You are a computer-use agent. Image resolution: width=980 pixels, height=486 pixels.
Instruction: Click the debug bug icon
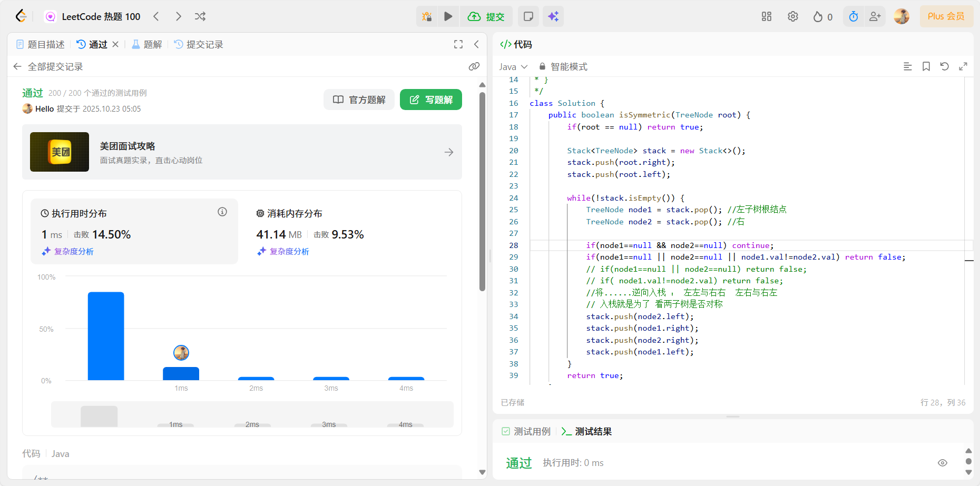tap(427, 16)
